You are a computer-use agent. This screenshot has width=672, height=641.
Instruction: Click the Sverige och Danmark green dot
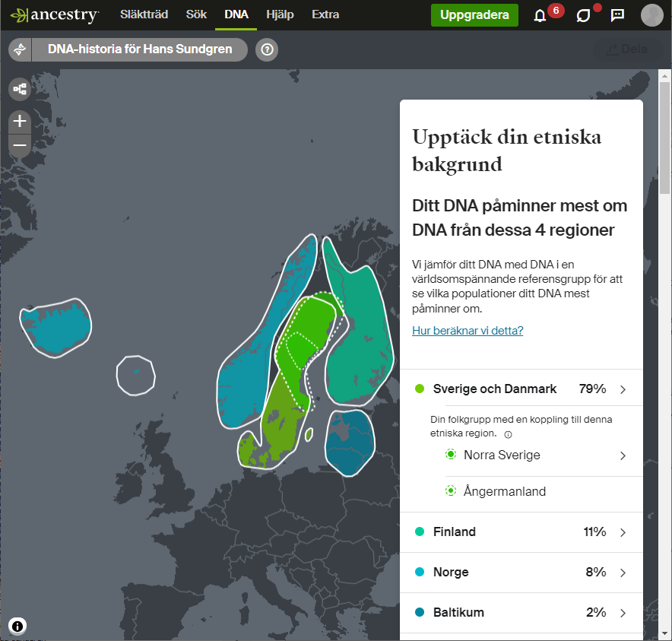(x=420, y=389)
